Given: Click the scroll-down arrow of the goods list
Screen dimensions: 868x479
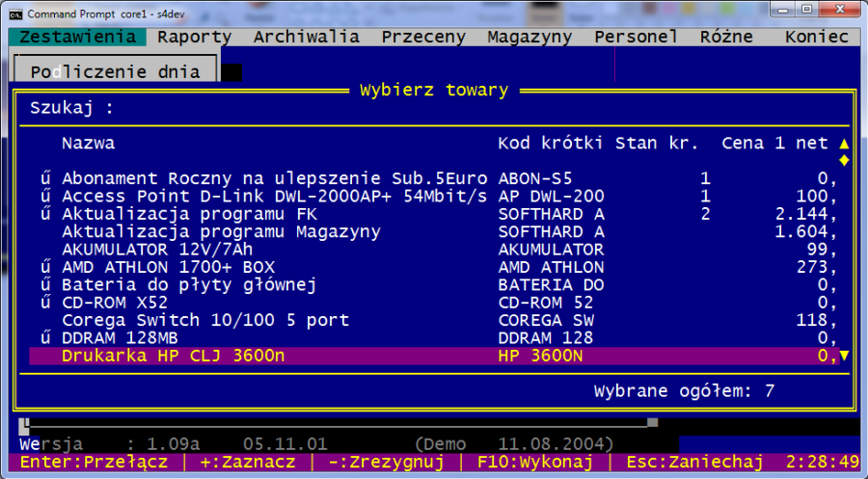Looking at the screenshot, I should coord(844,356).
